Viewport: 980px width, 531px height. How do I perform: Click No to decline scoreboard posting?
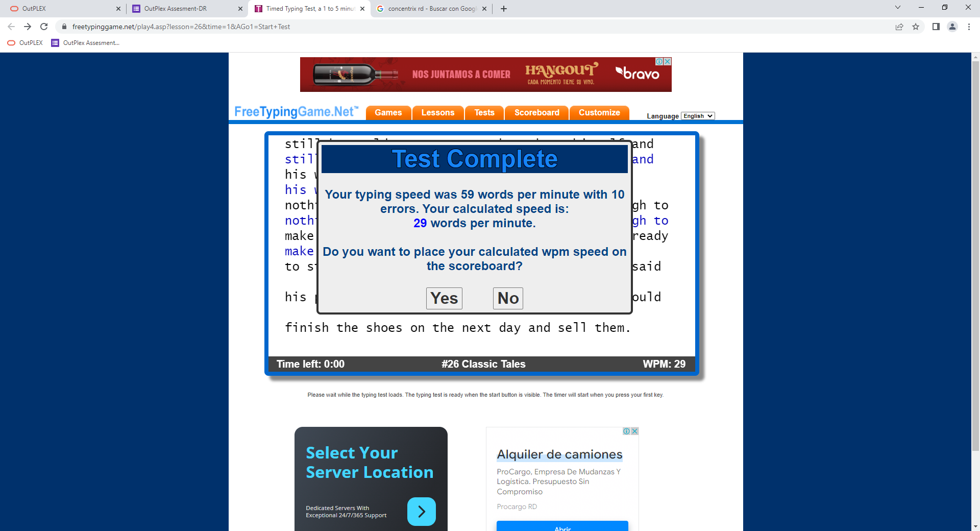[x=508, y=298]
